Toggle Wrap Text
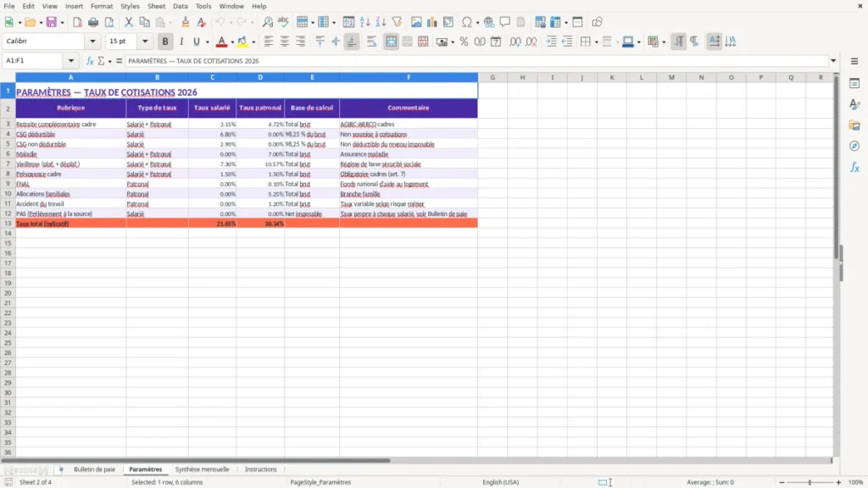Image resolution: width=868 pixels, height=488 pixels. pos(371,42)
